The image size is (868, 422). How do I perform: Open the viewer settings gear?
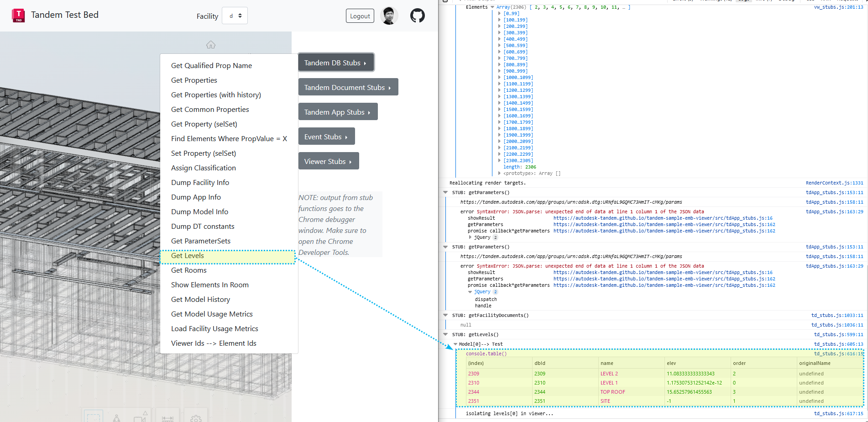(196, 417)
